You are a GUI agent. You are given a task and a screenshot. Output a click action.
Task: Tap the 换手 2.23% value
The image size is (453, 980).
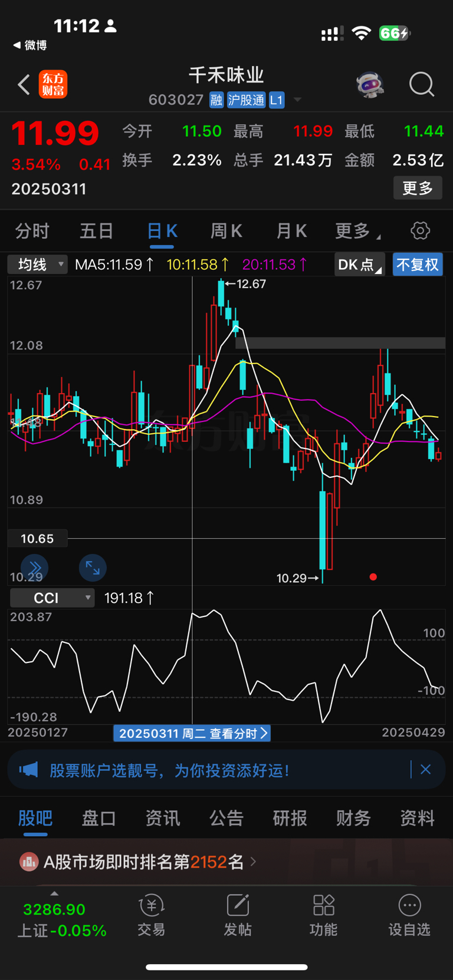point(197,160)
